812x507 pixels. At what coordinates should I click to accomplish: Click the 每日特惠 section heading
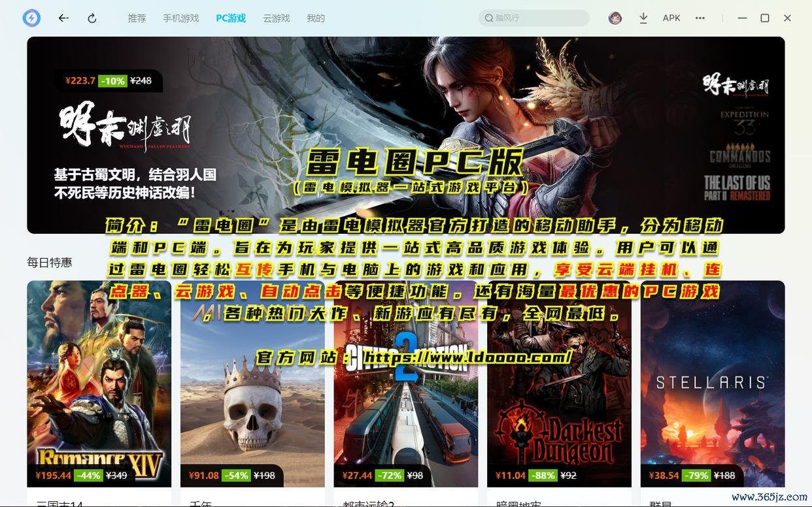pyautogui.click(x=50, y=263)
